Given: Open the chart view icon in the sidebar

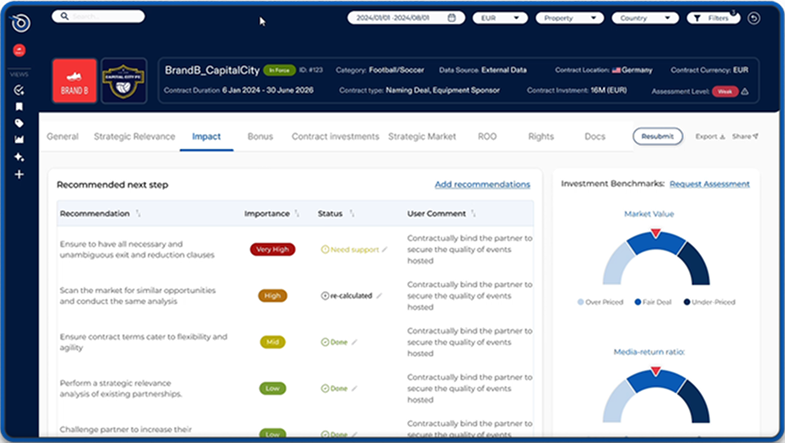Looking at the screenshot, I should tap(19, 140).
